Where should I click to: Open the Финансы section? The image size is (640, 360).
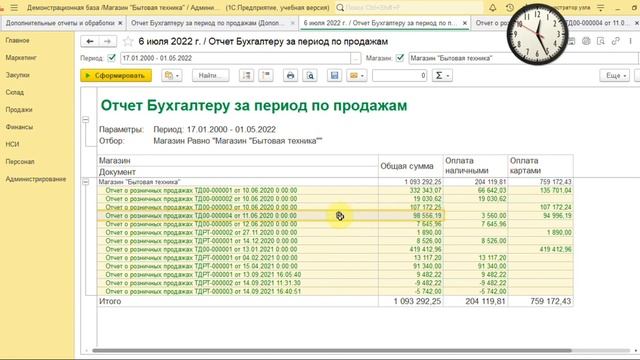click(19, 127)
